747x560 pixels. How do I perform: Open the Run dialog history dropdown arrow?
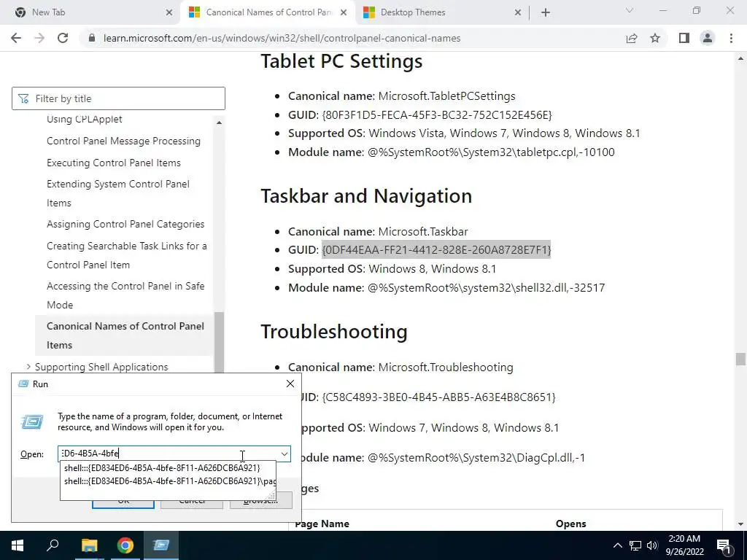285,454
